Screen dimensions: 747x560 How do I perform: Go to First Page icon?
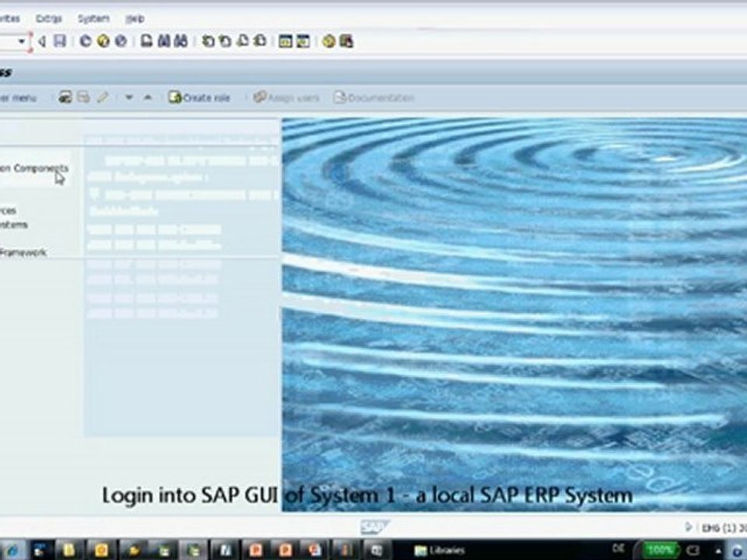pos(208,41)
